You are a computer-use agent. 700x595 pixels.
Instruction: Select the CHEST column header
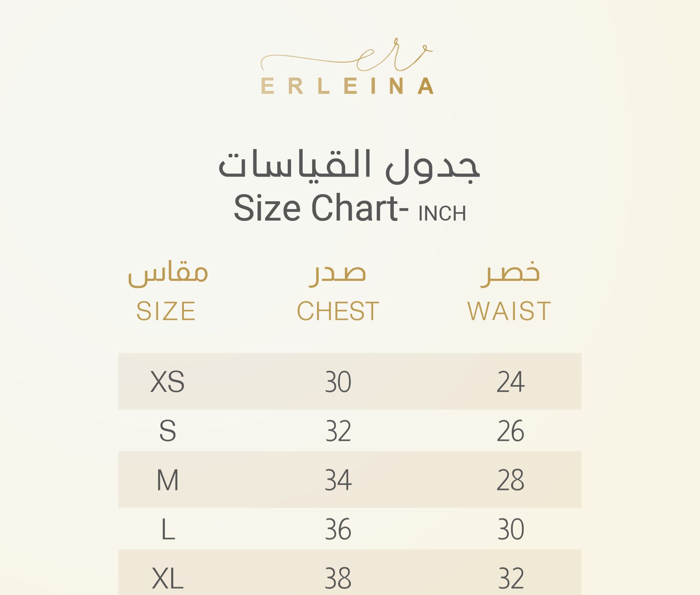tap(338, 311)
